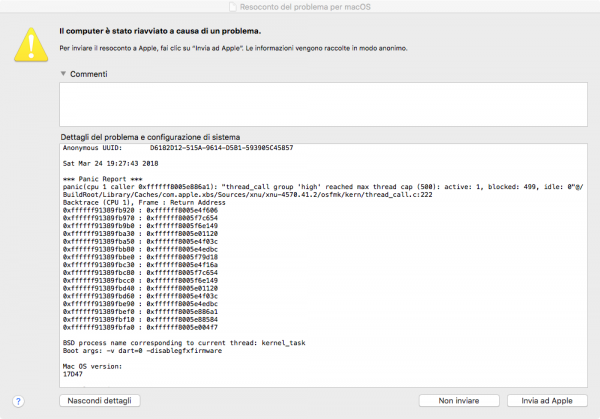
Task: Click the Backtrace (CPU 1) header line
Action: pos(144,202)
